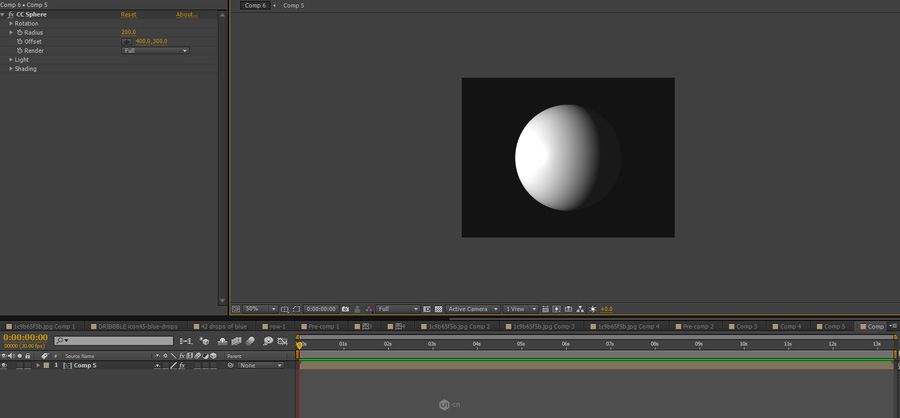Click the About link for CC Sphere

pyautogui.click(x=186, y=15)
